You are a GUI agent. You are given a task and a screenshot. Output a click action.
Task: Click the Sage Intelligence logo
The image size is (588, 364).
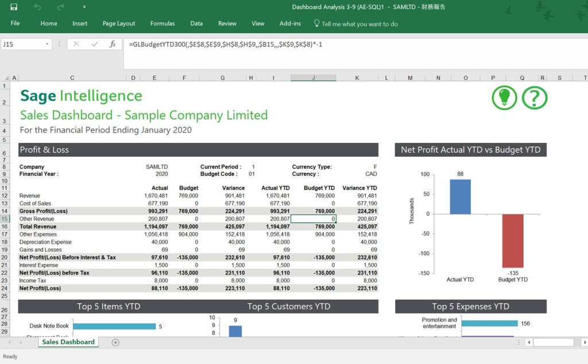(x=81, y=95)
